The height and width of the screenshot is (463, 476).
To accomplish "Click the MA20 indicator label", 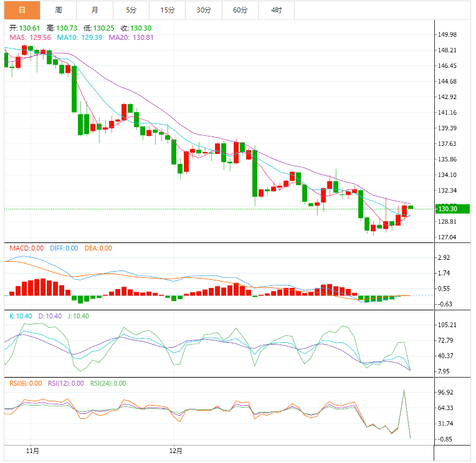I will [131, 37].
